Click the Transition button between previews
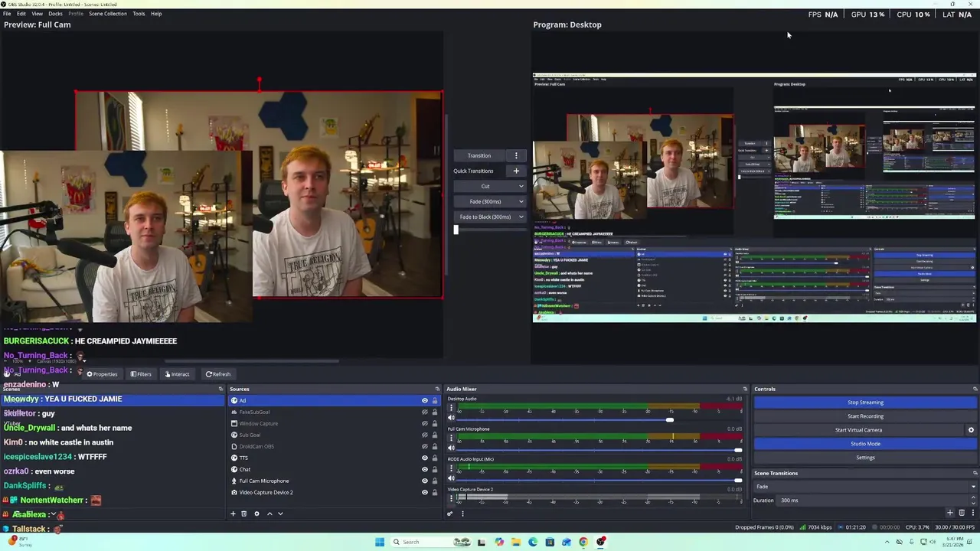980x551 pixels. pyautogui.click(x=479, y=155)
